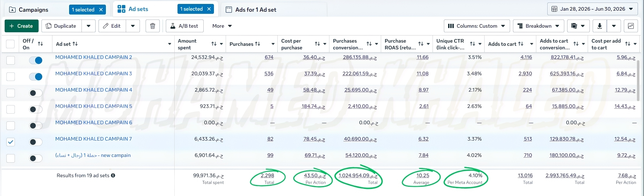
Task: Click adds to cart value 4,116
Action: pos(526,57)
